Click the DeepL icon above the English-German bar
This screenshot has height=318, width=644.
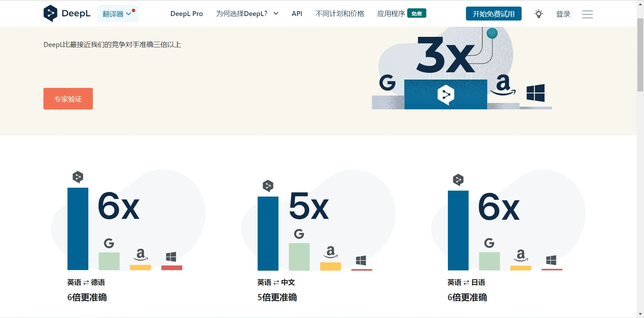(x=78, y=177)
